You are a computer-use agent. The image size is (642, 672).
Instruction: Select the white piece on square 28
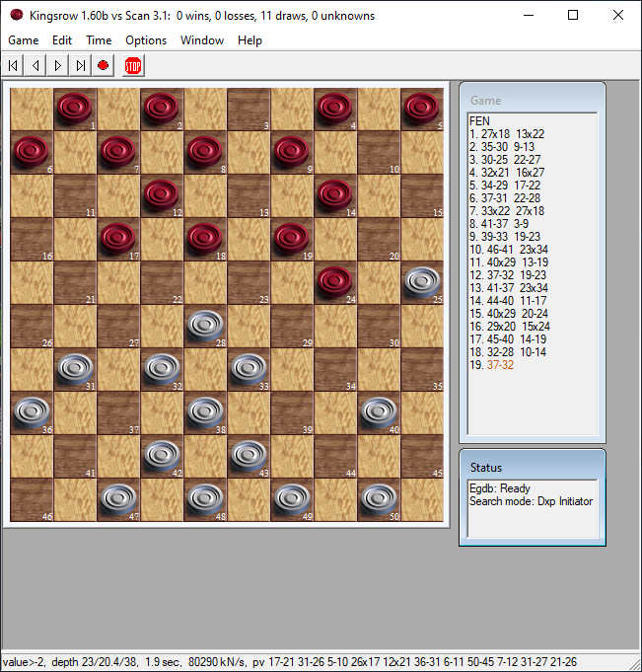tap(205, 326)
